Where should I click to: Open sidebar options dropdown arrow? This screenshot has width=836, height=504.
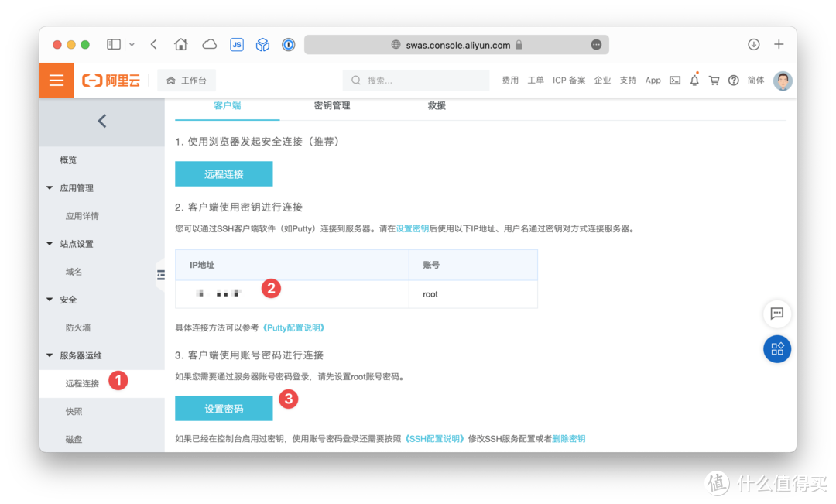[x=132, y=45]
